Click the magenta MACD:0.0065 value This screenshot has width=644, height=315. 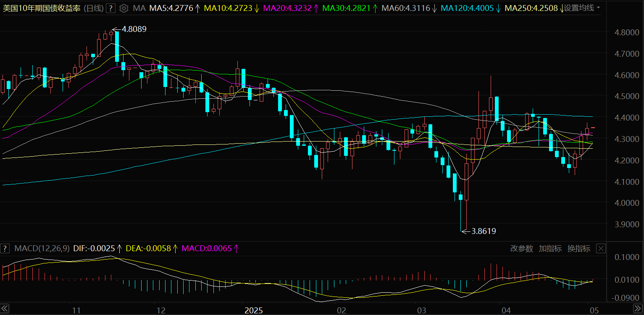tap(206, 248)
